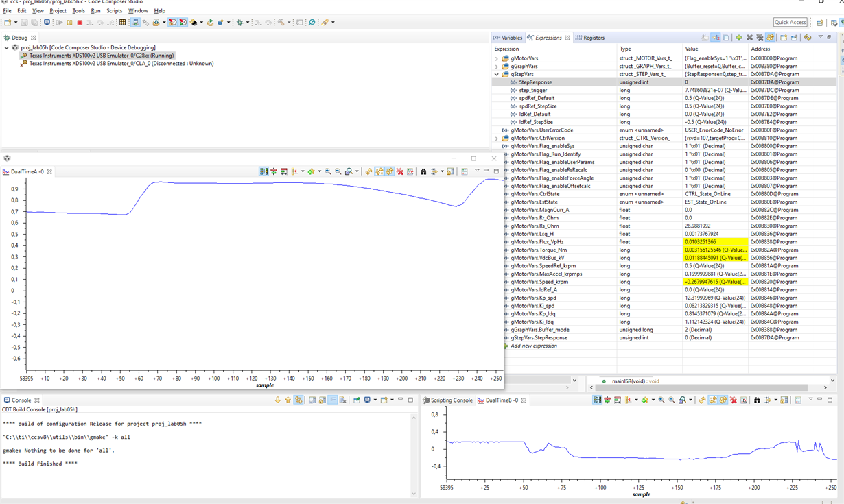This screenshot has width=844, height=504.
Task: Expand the gMotorVars structure row
Action: (497, 58)
